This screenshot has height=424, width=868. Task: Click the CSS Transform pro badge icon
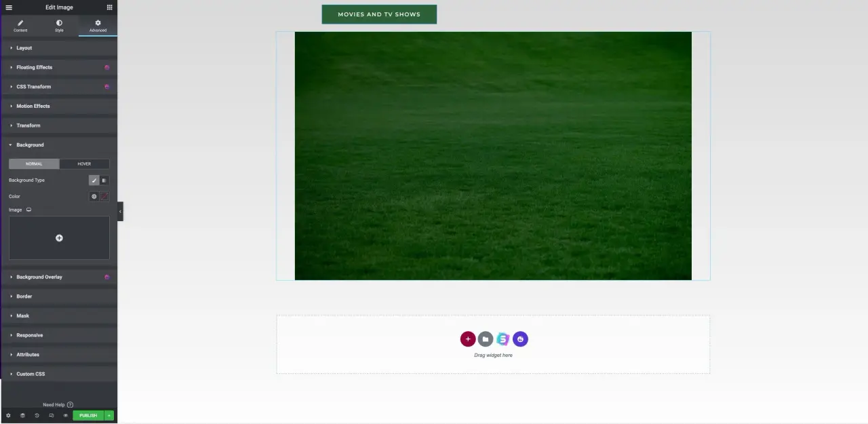(x=106, y=87)
